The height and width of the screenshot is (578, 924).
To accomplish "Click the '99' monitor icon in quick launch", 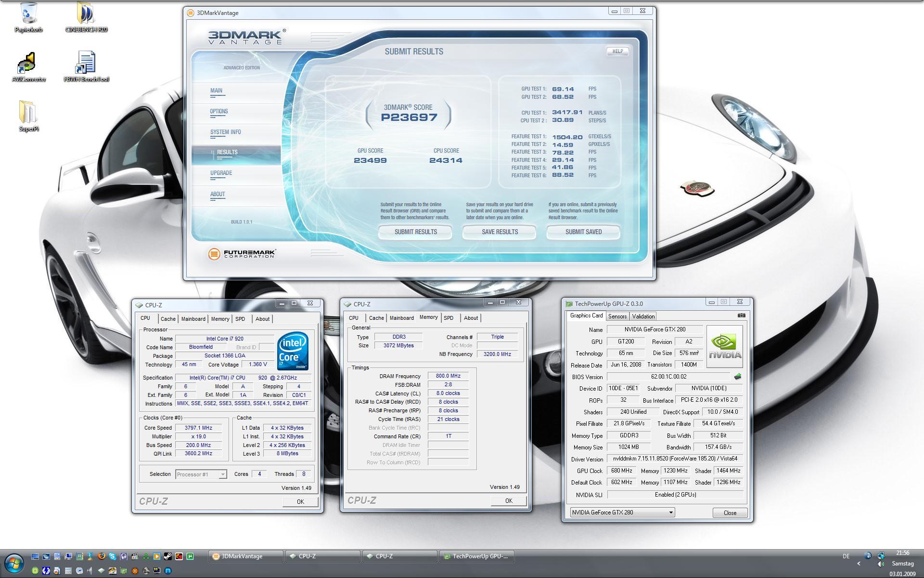I will (157, 571).
